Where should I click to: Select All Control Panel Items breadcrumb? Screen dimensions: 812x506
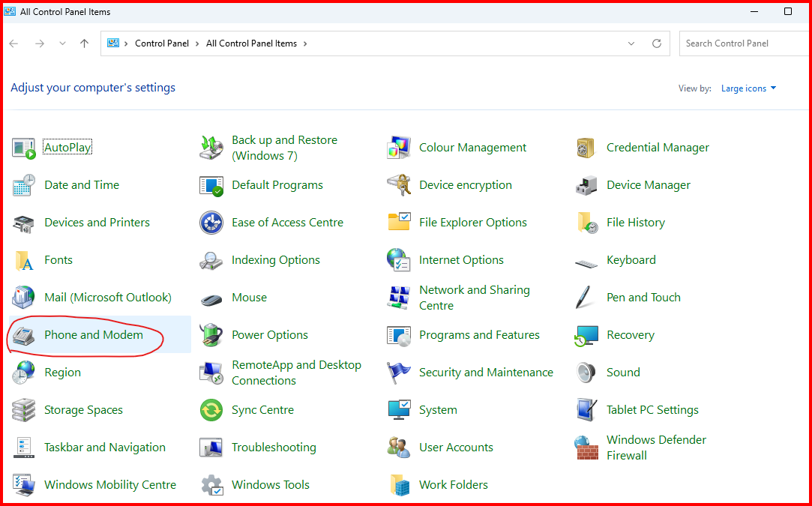click(x=251, y=43)
